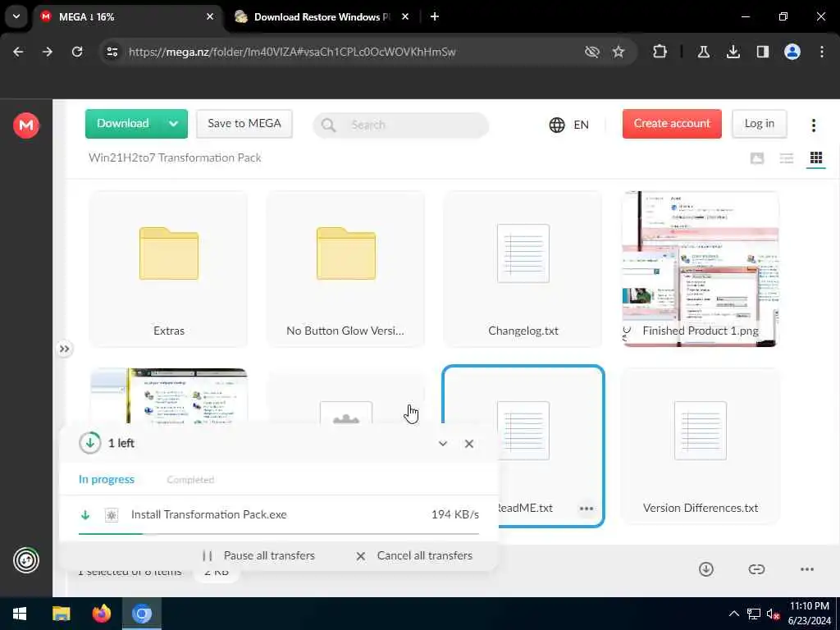The width and height of the screenshot is (840, 630).
Task: Expand sidebar with double-chevron arrow
Action: coord(64,349)
